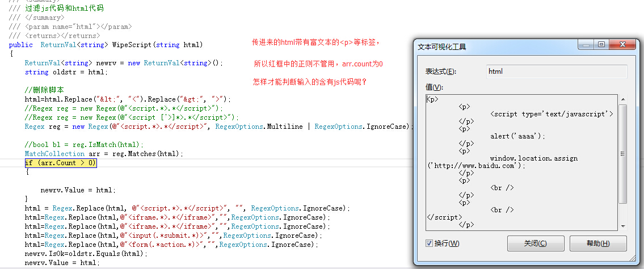The width and height of the screenshot is (644, 269).
Task: Click scroll down arrow in value box
Action: click(x=623, y=226)
